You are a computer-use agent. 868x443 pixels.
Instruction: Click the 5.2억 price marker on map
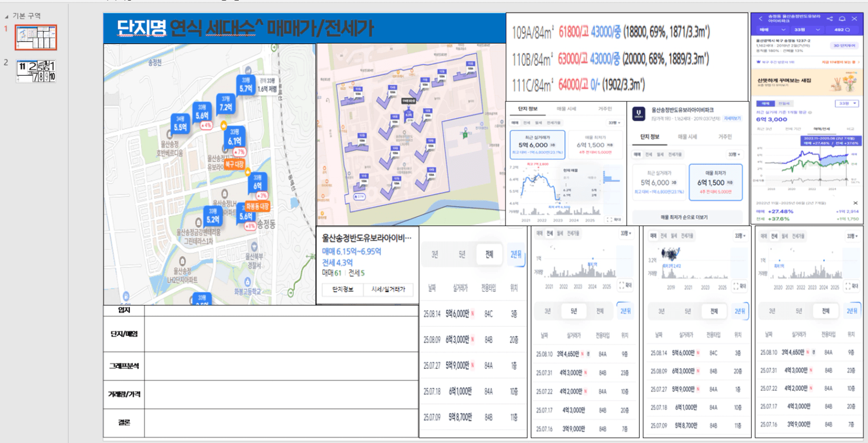coord(213,217)
